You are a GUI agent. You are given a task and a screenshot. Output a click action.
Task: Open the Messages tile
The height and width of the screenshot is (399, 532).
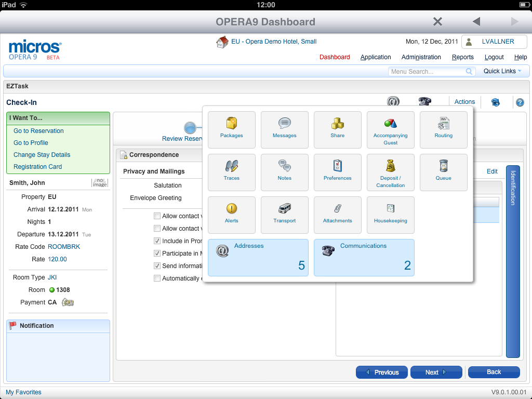(284, 129)
